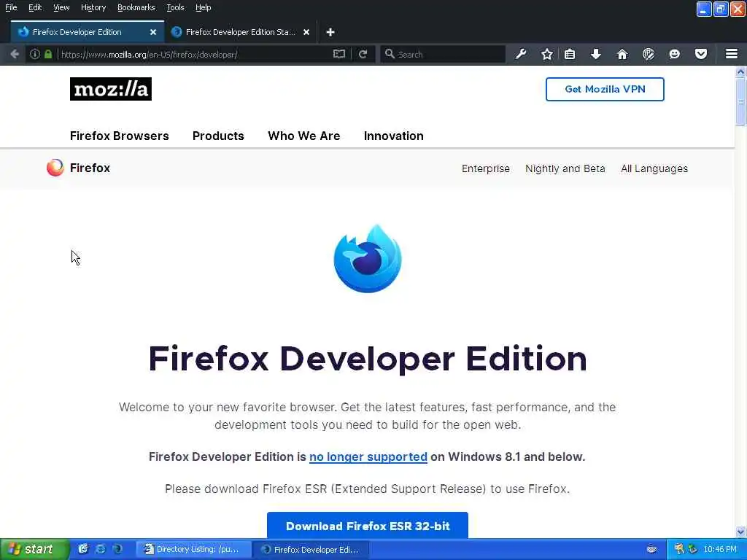
Task: Open the hamburger menu
Action: click(x=732, y=54)
